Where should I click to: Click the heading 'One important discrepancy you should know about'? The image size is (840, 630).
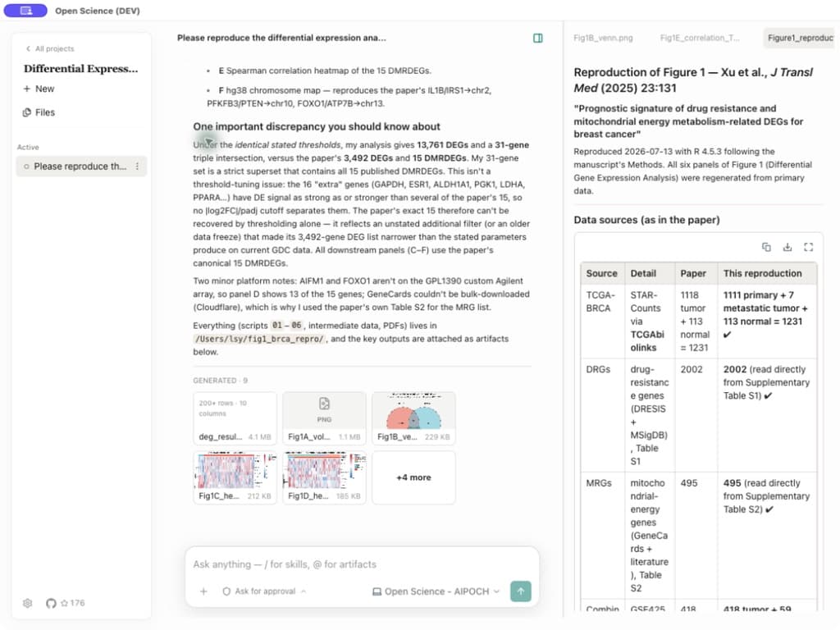317,126
